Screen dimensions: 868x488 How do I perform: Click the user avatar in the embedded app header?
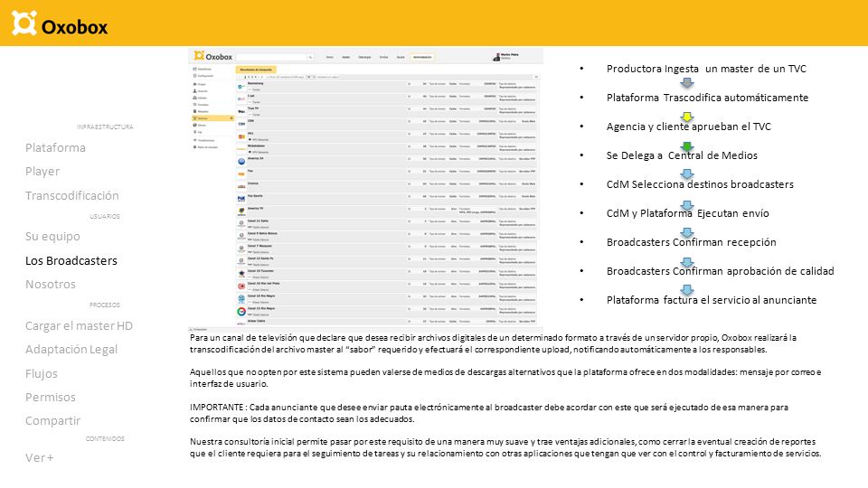point(496,57)
